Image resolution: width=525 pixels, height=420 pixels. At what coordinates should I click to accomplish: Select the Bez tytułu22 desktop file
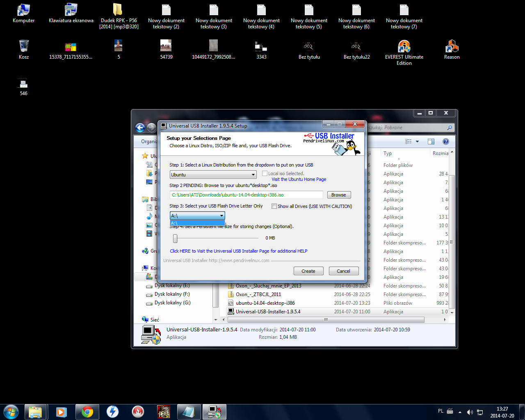point(356,50)
